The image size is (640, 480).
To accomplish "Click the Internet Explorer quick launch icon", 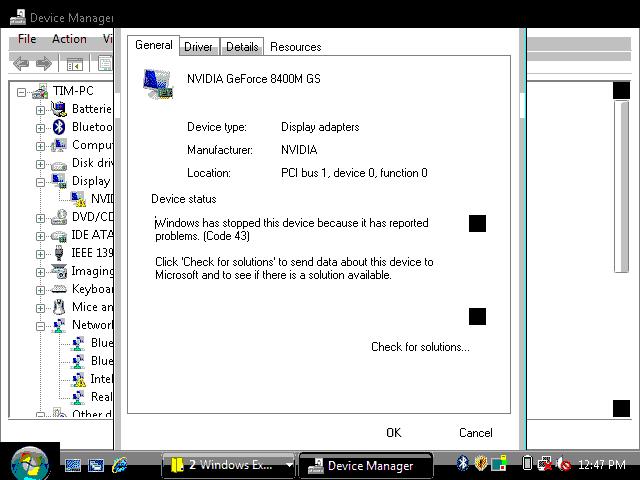I will pos(120,465).
